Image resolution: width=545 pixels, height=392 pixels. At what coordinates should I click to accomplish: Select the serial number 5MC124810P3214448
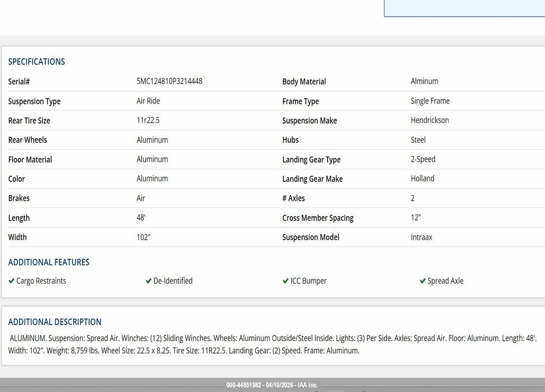click(x=169, y=81)
